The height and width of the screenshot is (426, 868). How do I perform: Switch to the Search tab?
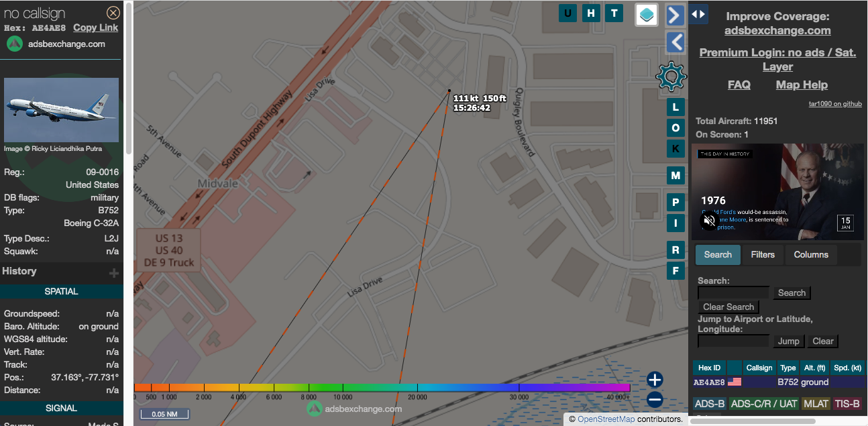718,255
